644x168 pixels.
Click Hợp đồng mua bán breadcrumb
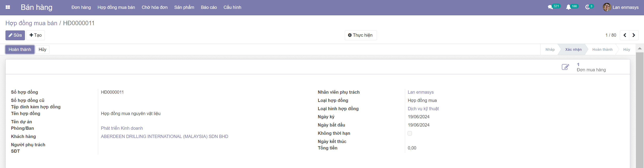[31, 23]
